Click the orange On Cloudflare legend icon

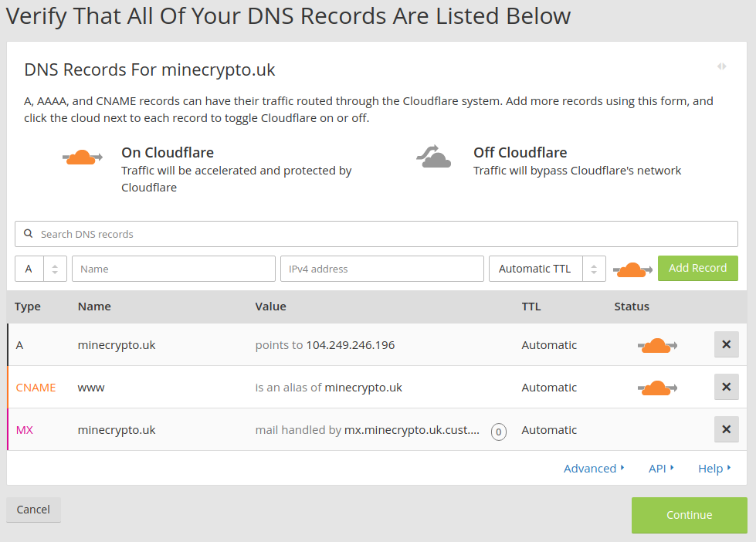pyautogui.click(x=83, y=158)
